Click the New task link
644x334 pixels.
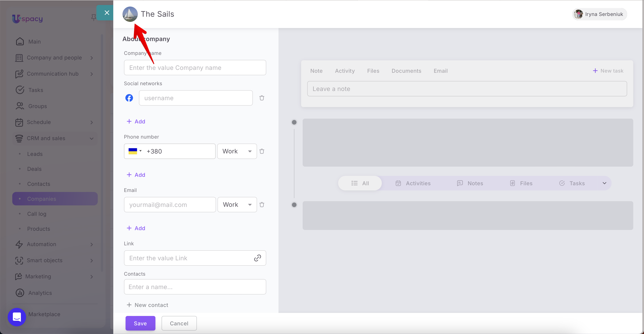(608, 71)
